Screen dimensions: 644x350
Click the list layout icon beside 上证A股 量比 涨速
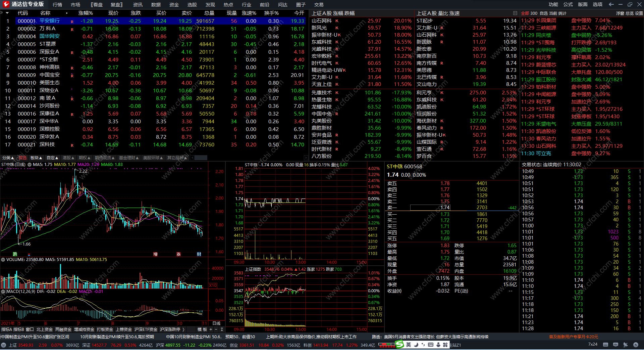point(515,13)
